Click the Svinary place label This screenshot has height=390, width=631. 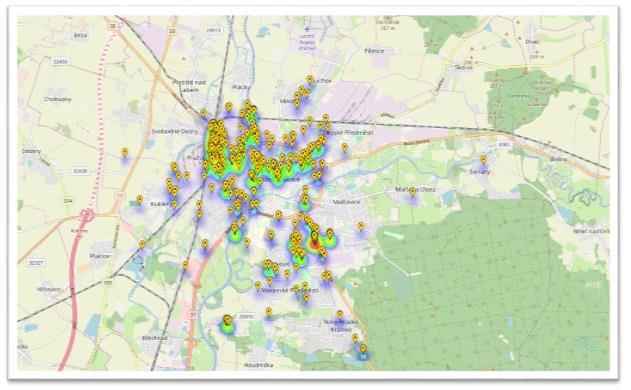pos(480,172)
